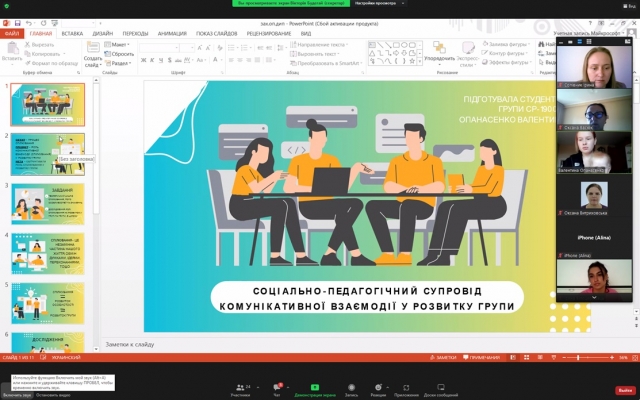
Task: Switch to the ПОКАЗ СЛАЙДОВ ribbon tab
Action: point(216,33)
